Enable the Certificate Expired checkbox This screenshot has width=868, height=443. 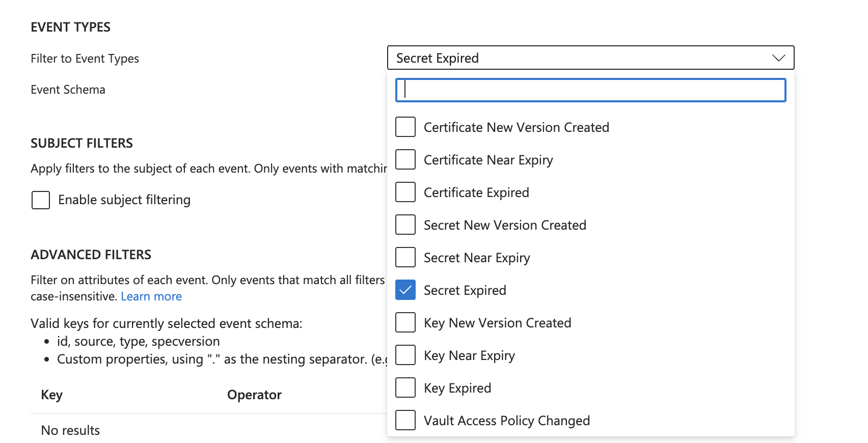(405, 192)
